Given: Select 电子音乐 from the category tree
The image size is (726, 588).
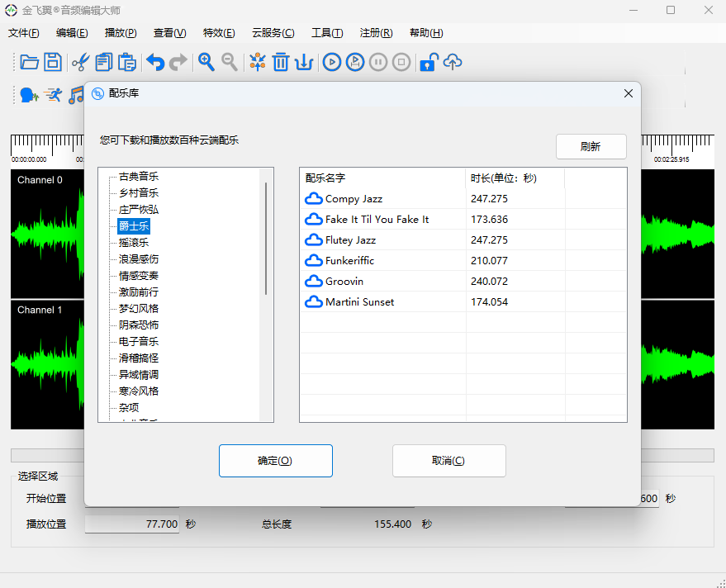Looking at the screenshot, I should pos(139,342).
